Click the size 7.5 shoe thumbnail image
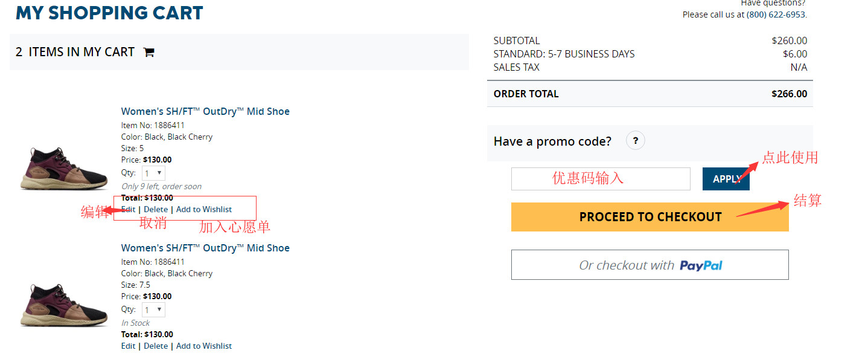Screen dimensions: 868x356 coord(64,305)
